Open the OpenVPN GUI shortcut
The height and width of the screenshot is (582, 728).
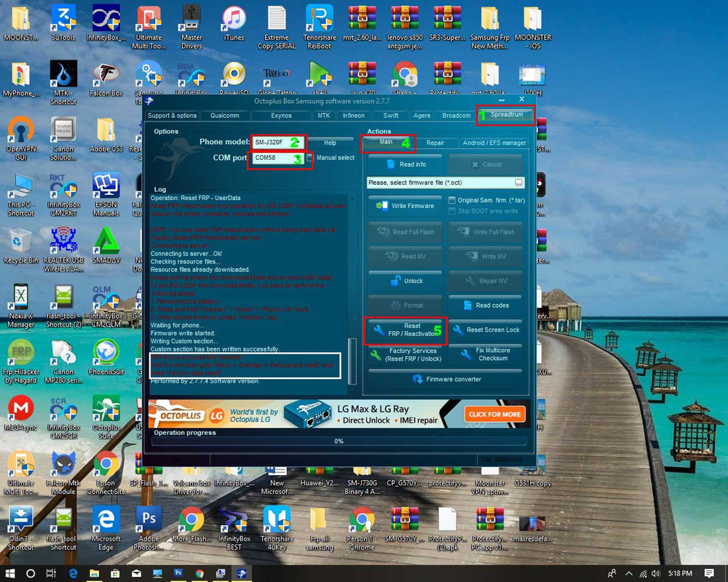[x=21, y=137]
